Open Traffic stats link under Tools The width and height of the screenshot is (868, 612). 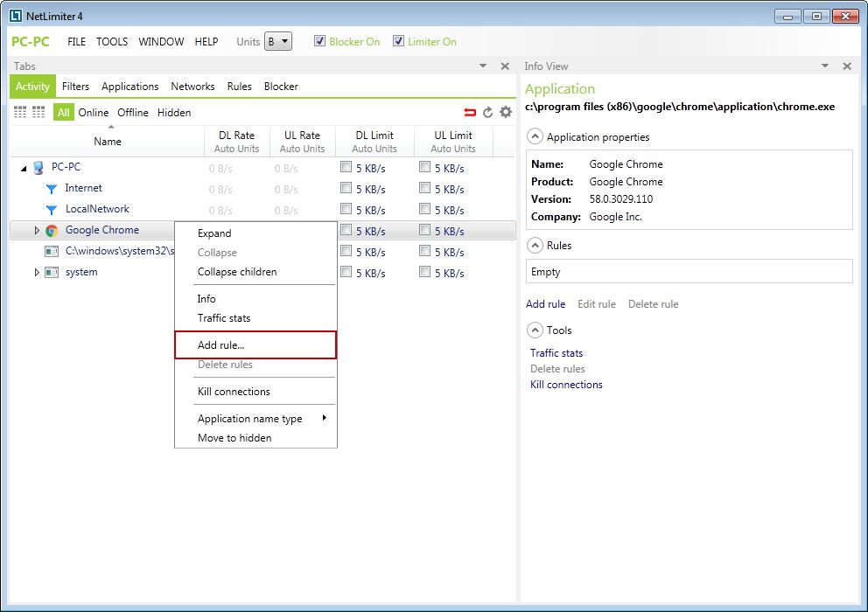[556, 353]
